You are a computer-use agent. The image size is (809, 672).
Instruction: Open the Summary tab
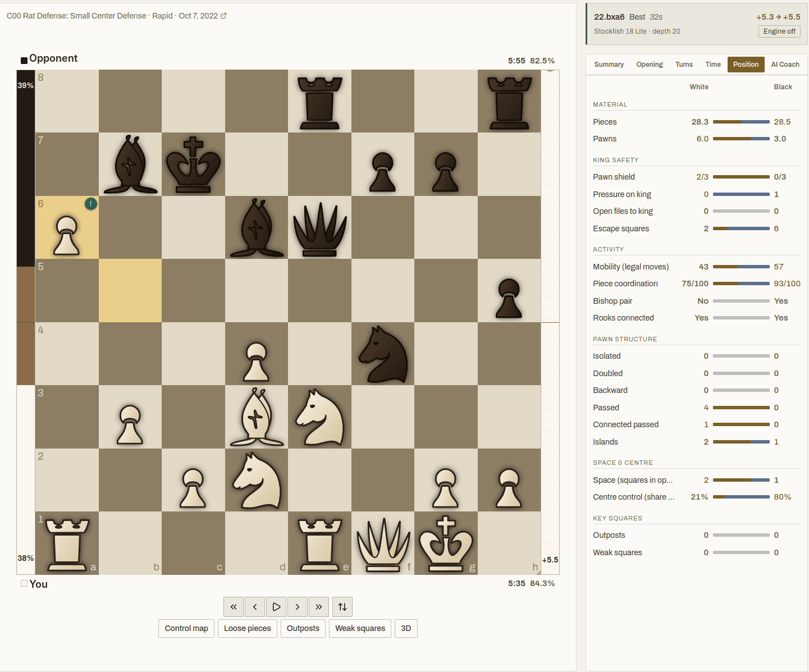(x=609, y=65)
